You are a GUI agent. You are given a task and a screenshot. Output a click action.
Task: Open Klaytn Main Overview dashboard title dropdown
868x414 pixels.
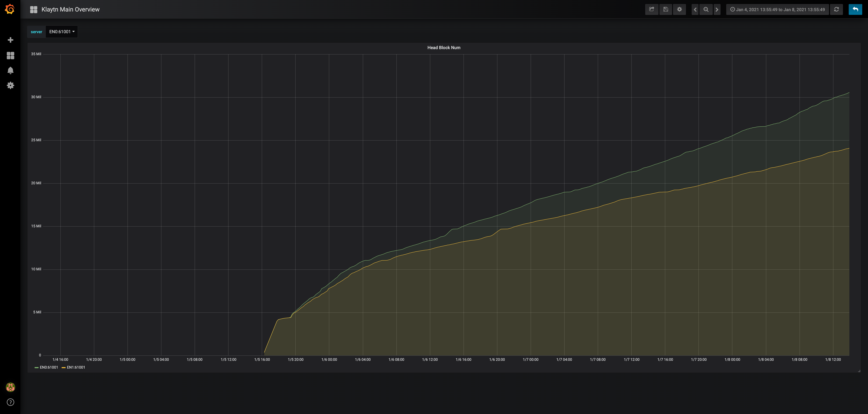(x=70, y=9)
